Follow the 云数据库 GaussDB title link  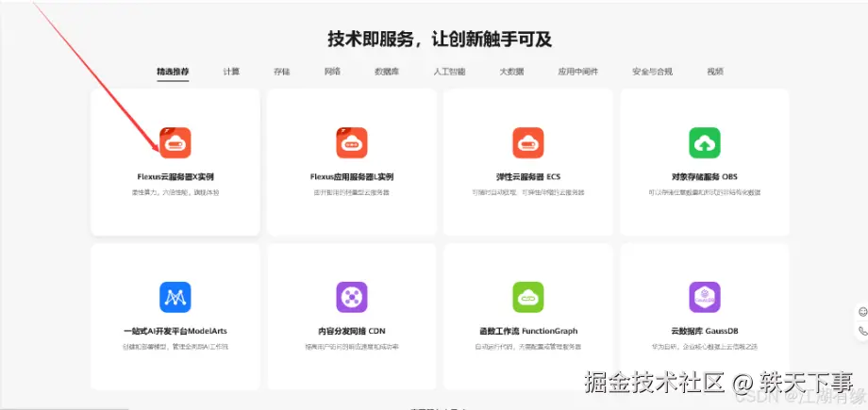pos(705,332)
